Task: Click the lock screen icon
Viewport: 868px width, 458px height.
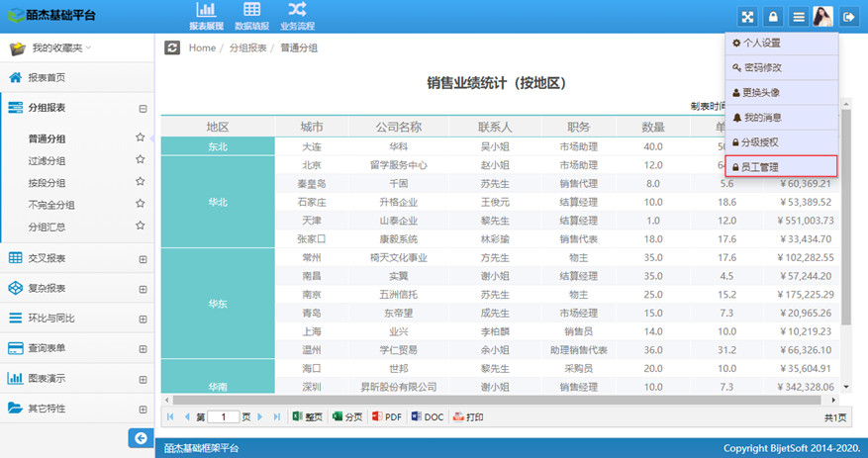Action: click(x=773, y=17)
